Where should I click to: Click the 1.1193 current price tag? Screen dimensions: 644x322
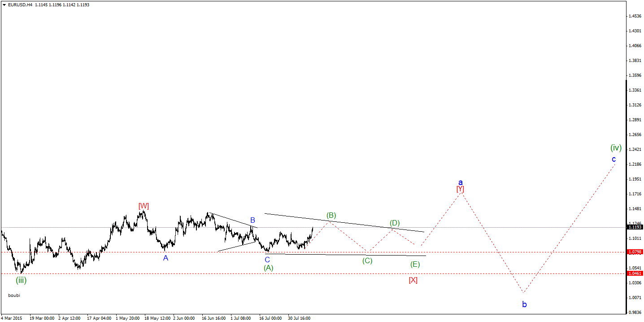(635, 227)
